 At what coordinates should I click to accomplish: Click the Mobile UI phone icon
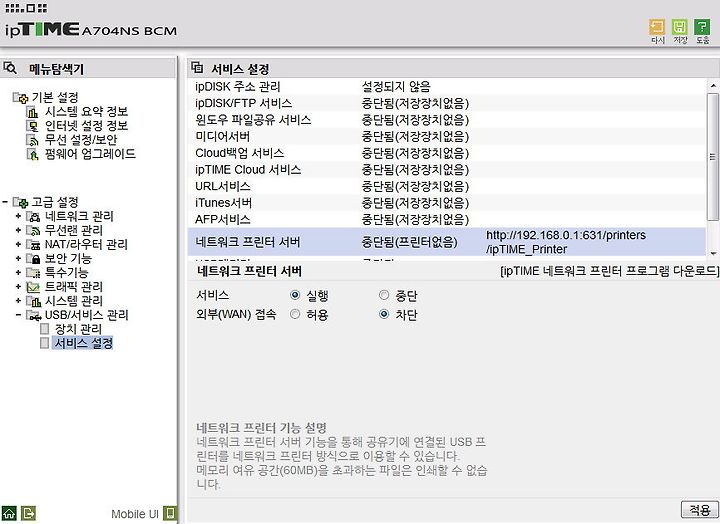tap(170, 513)
